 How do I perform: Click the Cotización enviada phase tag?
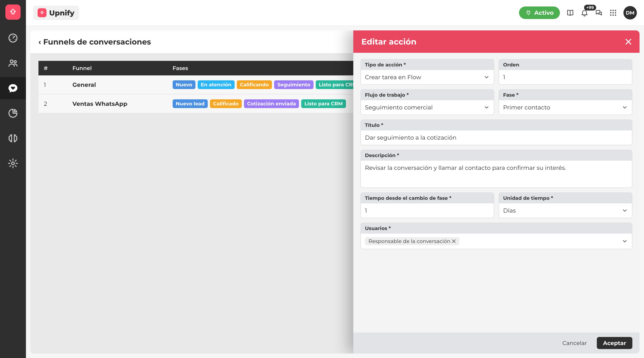coord(271,104)
